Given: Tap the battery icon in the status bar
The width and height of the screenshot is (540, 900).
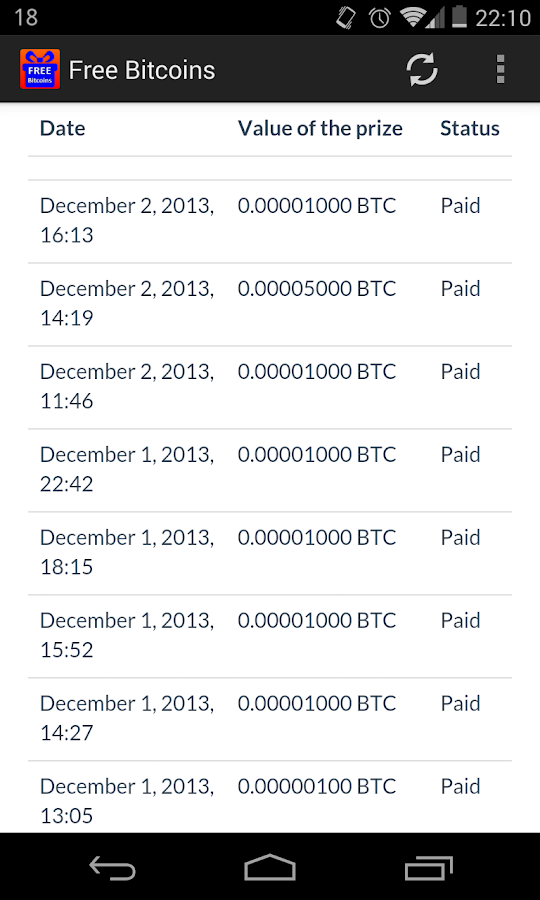Looking at the screenshot, I should 459,17.
